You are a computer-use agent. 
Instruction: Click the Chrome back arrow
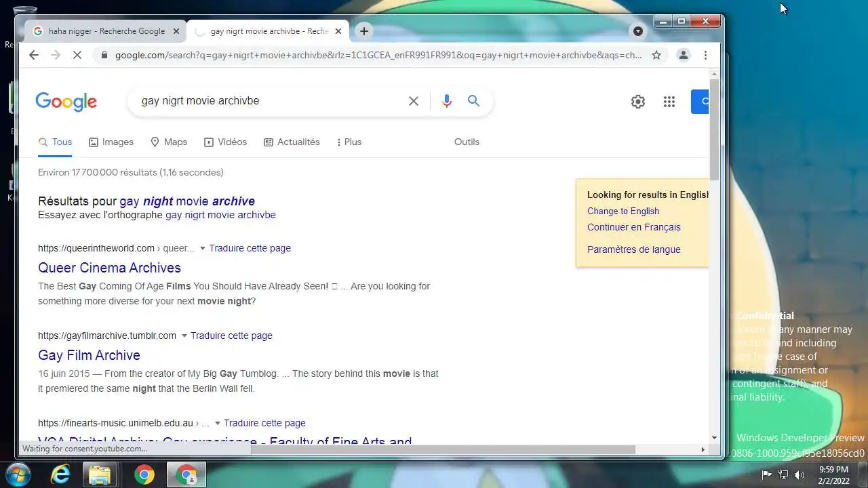coord(34,55)
